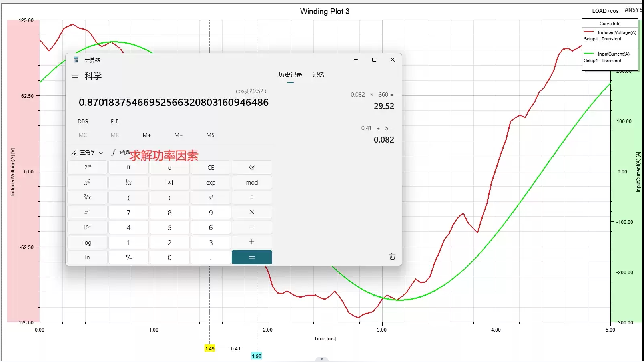
Task: Click the plus/minus sign toggle key
Action: point(128,257)
